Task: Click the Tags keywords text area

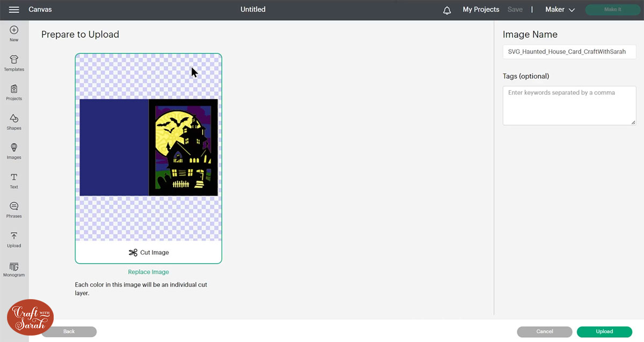Action: point(569,106)
